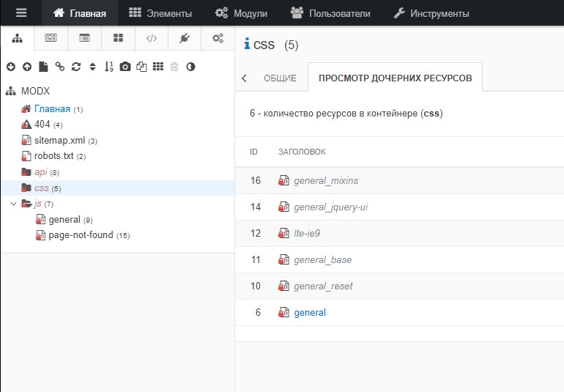This screenshot has width=564, height=392.
Task: Select the js folder in tree
Action: tap(37, 204)
